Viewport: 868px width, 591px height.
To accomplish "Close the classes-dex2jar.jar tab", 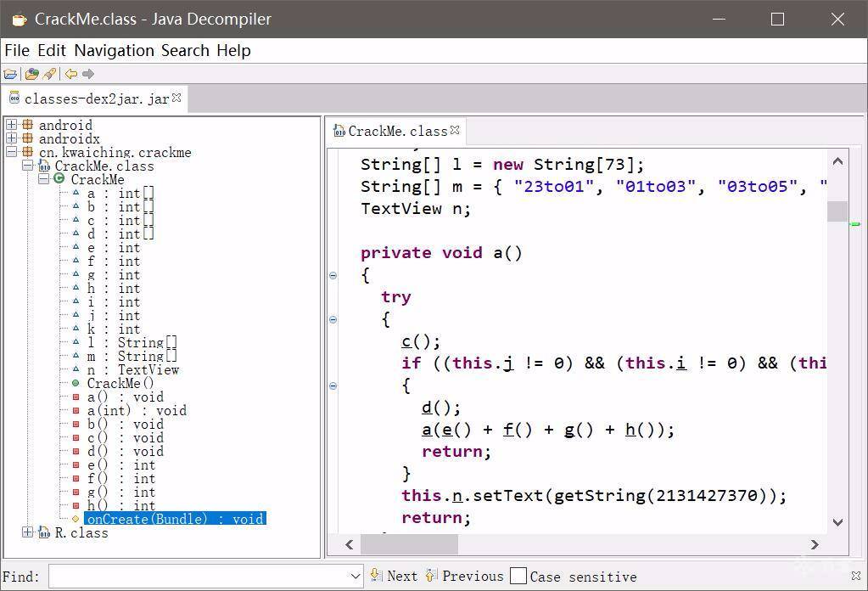I will coord(176,98).
